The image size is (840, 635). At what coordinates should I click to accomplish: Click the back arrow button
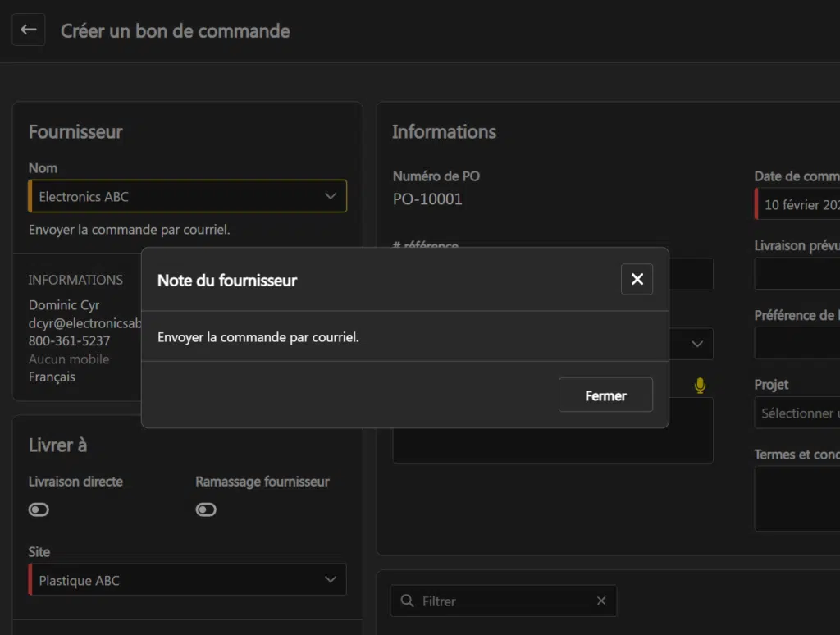[29, 30]
